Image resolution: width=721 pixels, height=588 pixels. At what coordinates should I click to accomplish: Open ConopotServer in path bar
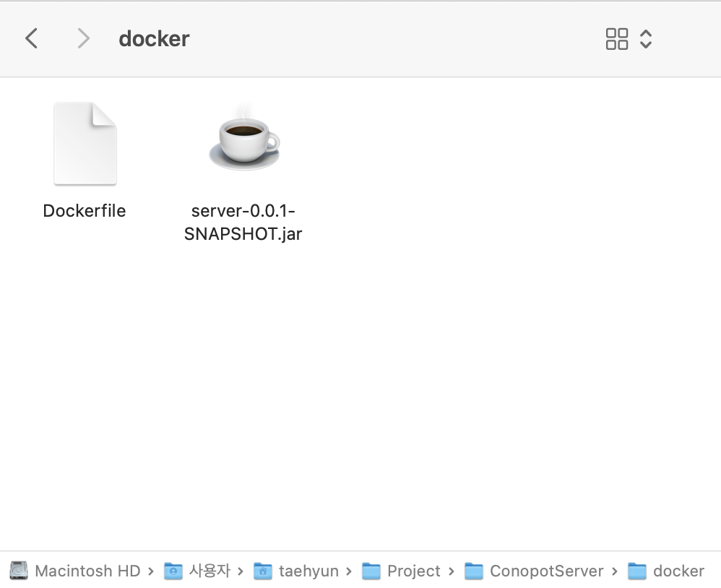(546, 571)
